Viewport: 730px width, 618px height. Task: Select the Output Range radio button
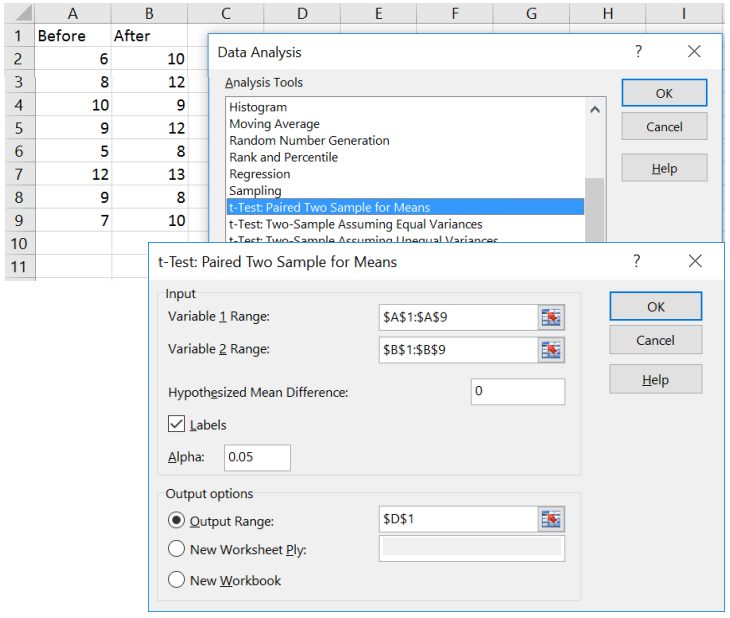[176, 520]
